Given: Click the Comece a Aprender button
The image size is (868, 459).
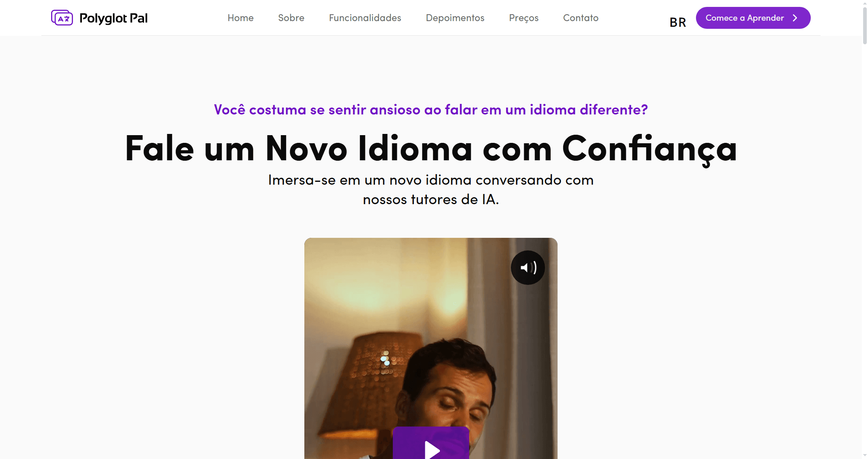Looking at the screenshot, I should (753, 18).
